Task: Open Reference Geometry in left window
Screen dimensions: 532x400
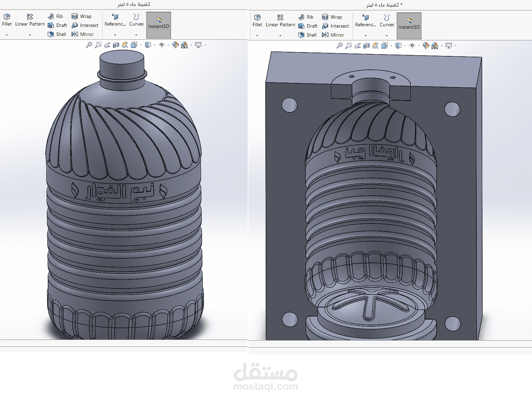Action: point(115,20)
